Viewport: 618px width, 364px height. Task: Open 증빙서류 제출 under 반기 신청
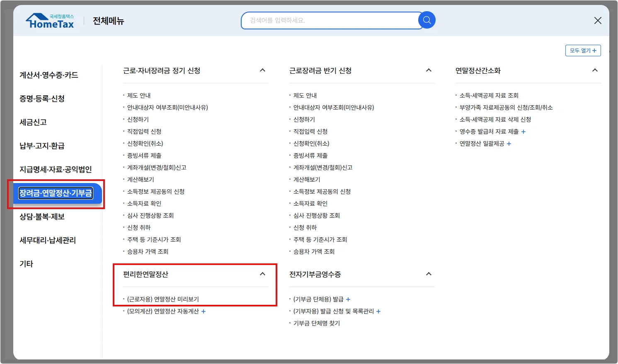coord(310,156)
